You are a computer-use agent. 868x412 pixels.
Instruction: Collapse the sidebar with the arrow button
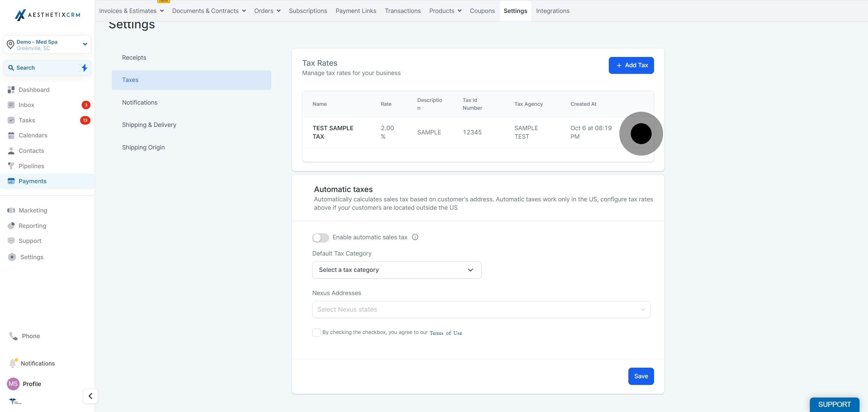(90, 396)
